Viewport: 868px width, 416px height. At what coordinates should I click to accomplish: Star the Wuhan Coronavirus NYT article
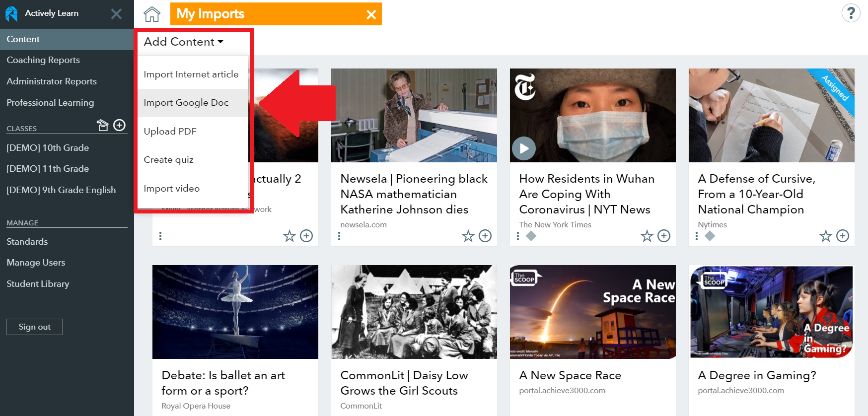pyautogui.click(x=647, y=236)
